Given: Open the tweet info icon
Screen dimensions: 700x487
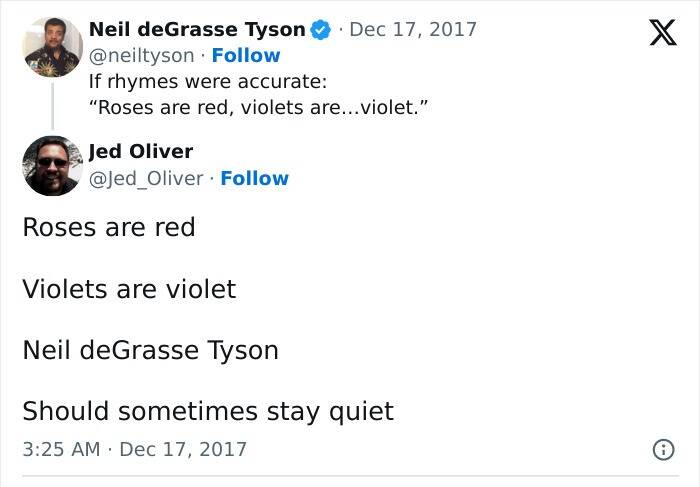Looking at the screenshot, I should click(x=662, y=450).
